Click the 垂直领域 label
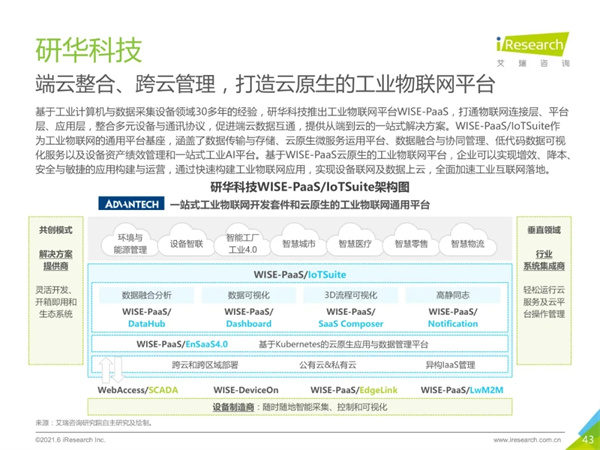This screenshot has height=450, width=600. (x=544, y=230)
